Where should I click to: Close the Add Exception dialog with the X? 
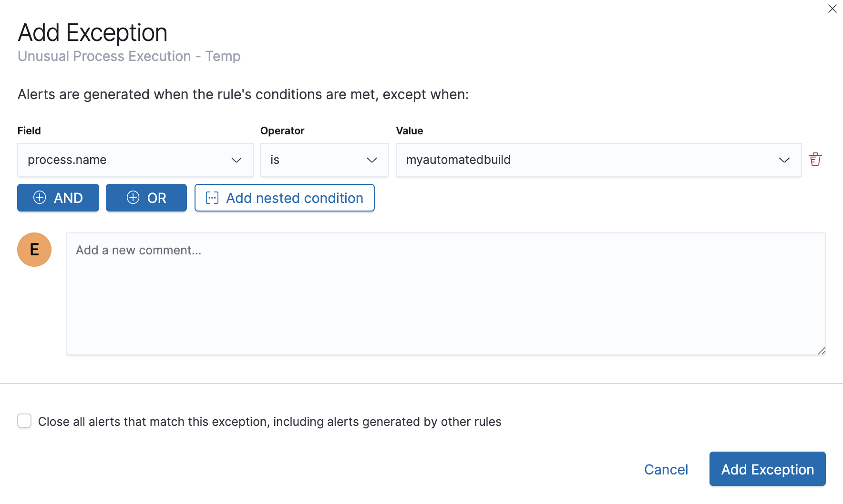point(833,9)
